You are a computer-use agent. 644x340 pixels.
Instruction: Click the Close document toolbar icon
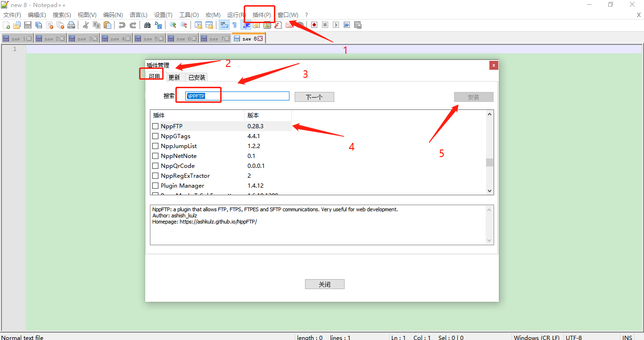(50, 25)
